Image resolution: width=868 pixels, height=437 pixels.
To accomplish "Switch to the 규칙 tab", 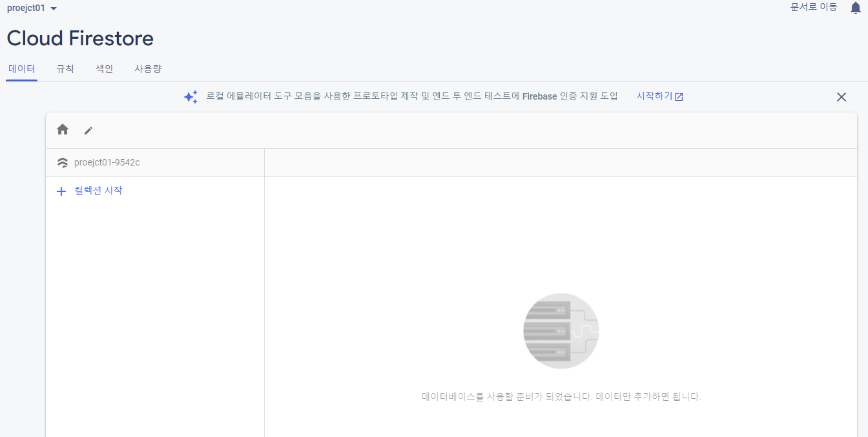I will point(65,69).
